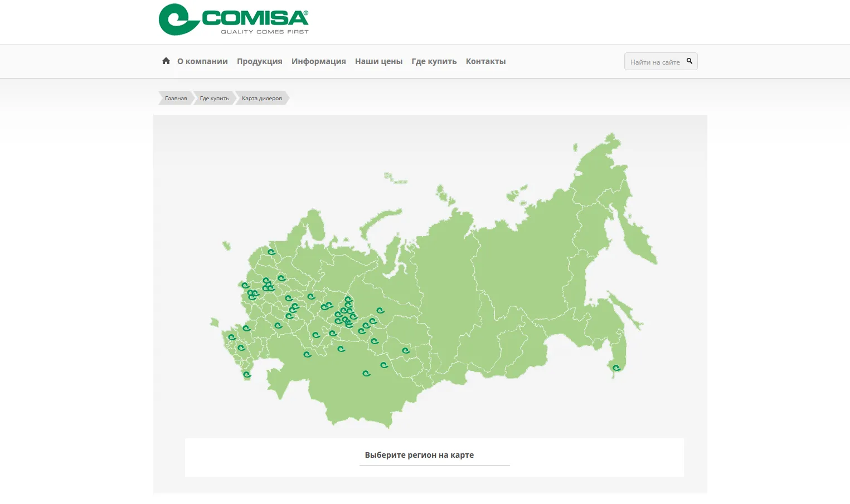Follow the Главная breadcrumb link
This screenshot has height=504, width=850.
click(176, 98)
